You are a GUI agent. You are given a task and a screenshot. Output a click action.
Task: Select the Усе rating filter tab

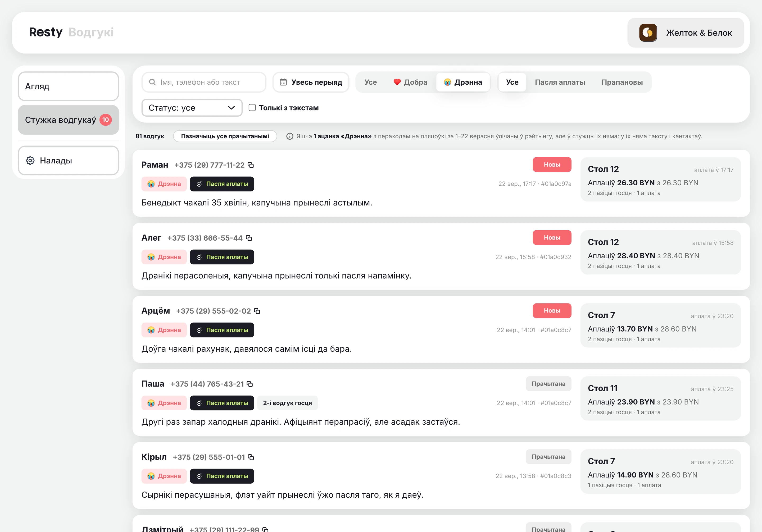pyautogui.click(x=370, y=82)
